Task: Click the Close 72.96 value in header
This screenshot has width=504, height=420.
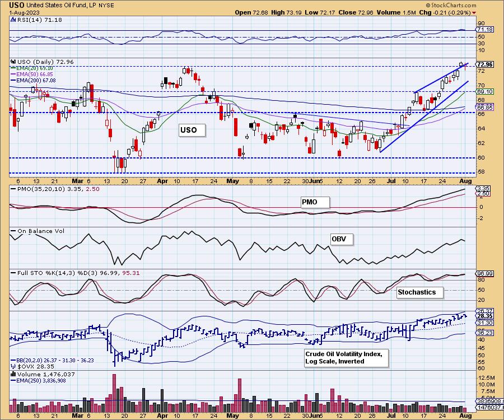Action: [356, 12]
